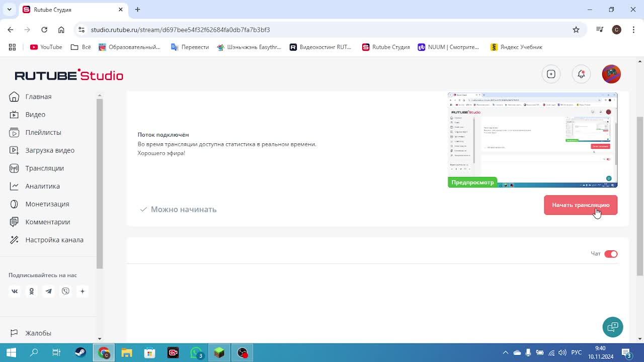Click the Можно начинать status text
Viewport: 644px width, 362px height.
click(184, 209)
